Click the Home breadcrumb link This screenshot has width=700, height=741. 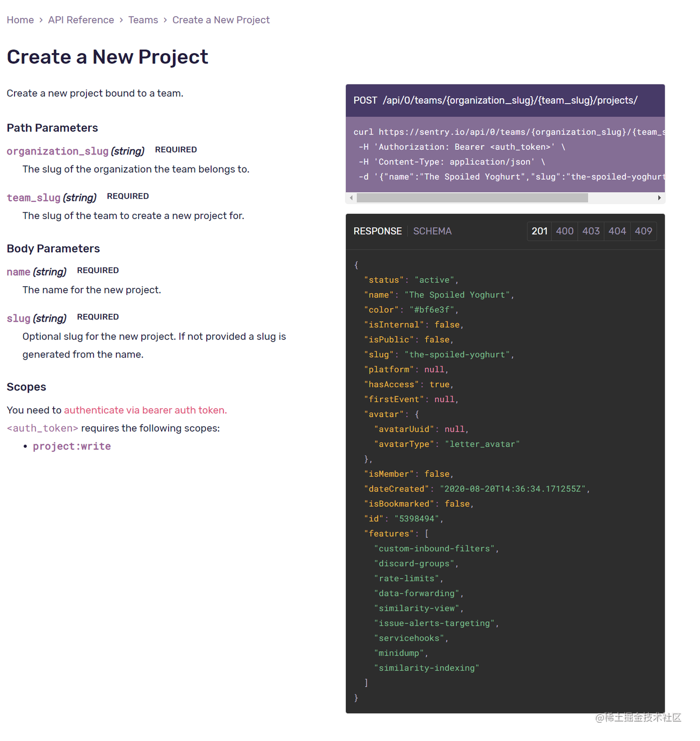20,20
